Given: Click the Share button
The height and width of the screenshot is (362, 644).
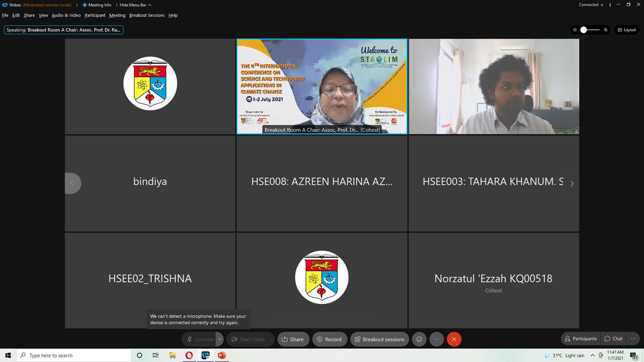Looking at the screenshot, I should [293, 339].
